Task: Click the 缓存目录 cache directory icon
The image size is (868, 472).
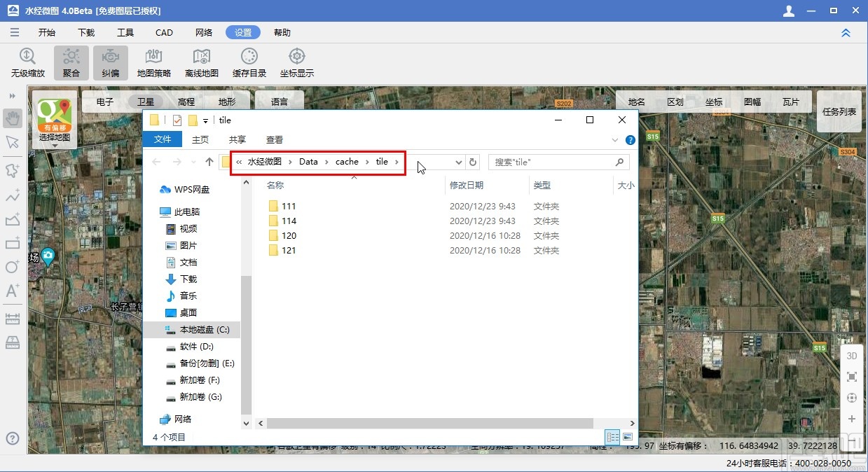Action: (249, 62)
